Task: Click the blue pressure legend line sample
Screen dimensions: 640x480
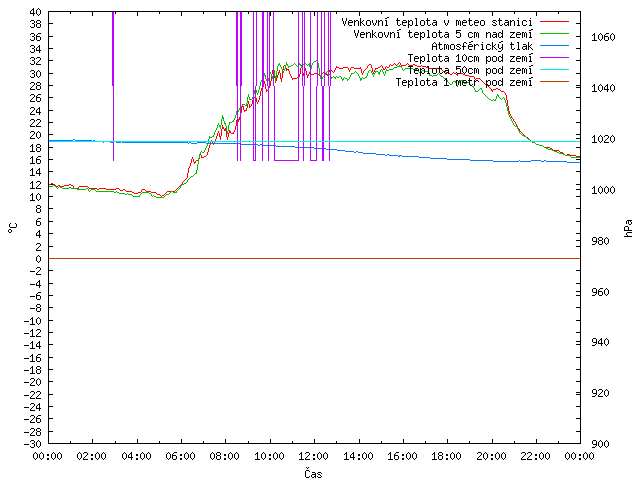Action: click(x=554, y=46)
